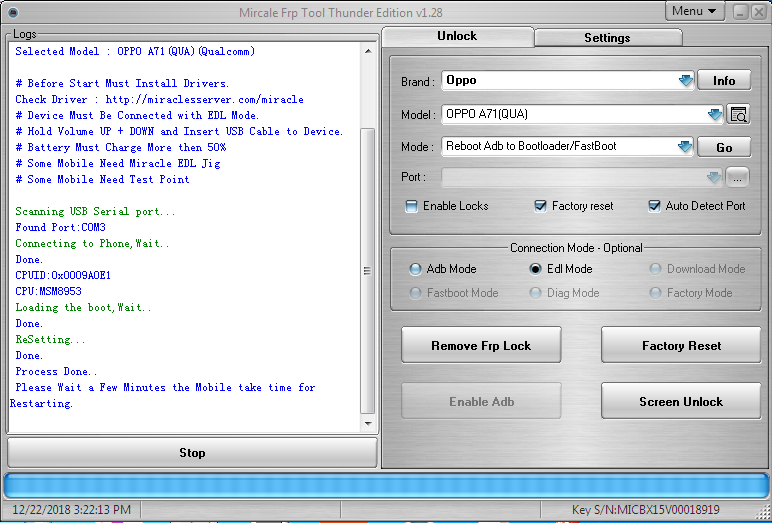Click the port browse ellipsis button

(x=737, y=178)
